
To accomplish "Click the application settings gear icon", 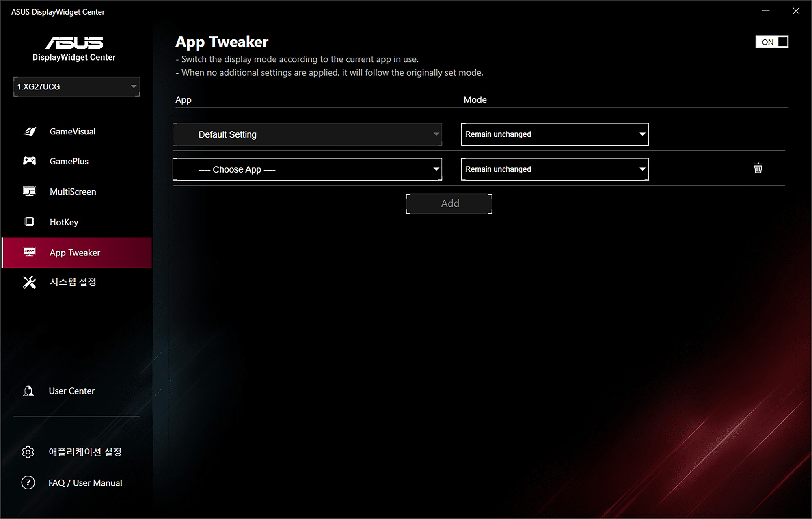I will click(28, 452).
